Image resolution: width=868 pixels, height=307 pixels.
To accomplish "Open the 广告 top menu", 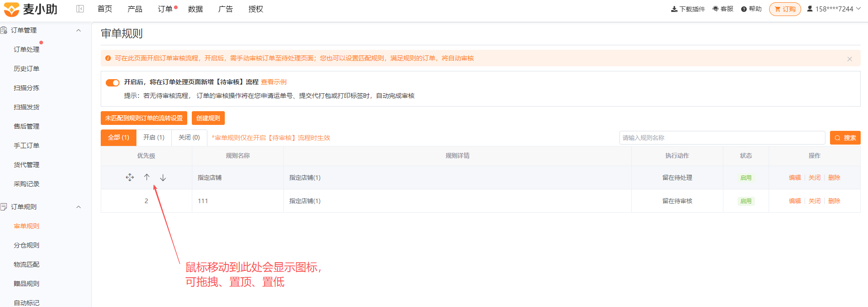I will click(226, 9).
